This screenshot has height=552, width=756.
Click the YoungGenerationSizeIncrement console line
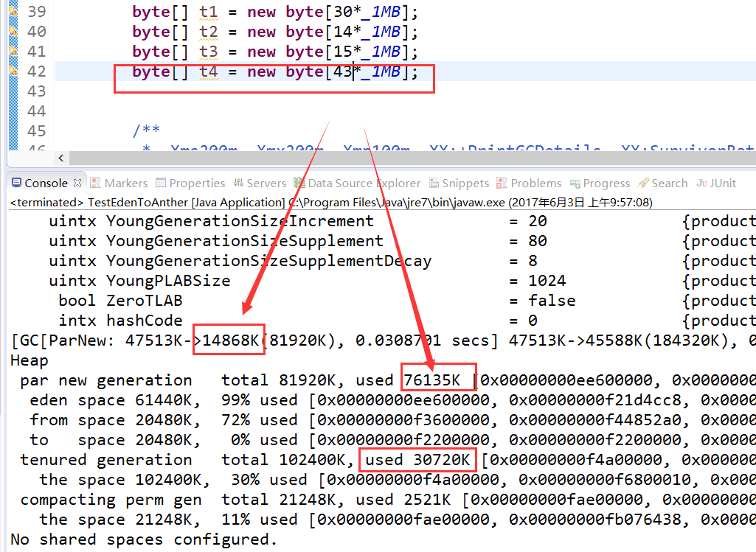click(x=402, y=221)
